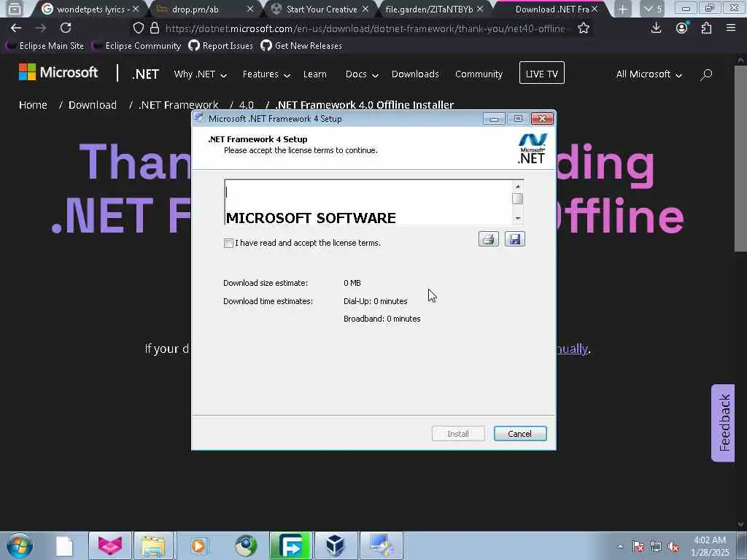Viewport: 747px width, 560px height.
Task: Open the Downloads menu item
Action: (x=415, y=74)
